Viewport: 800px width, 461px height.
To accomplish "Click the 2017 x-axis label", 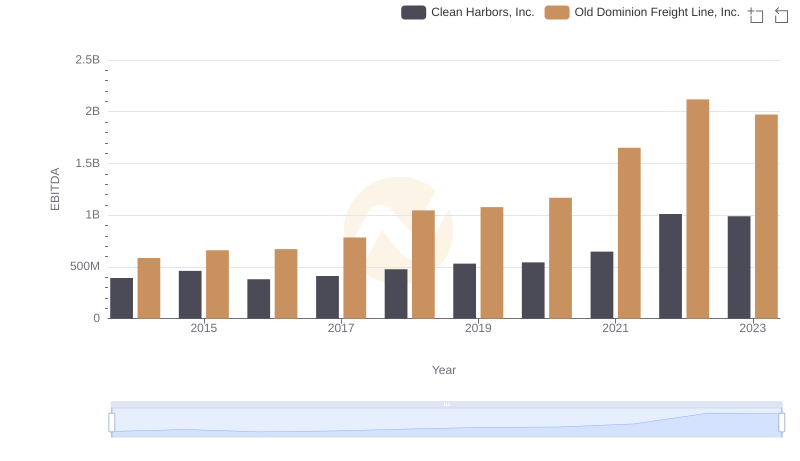I will 341,328.
